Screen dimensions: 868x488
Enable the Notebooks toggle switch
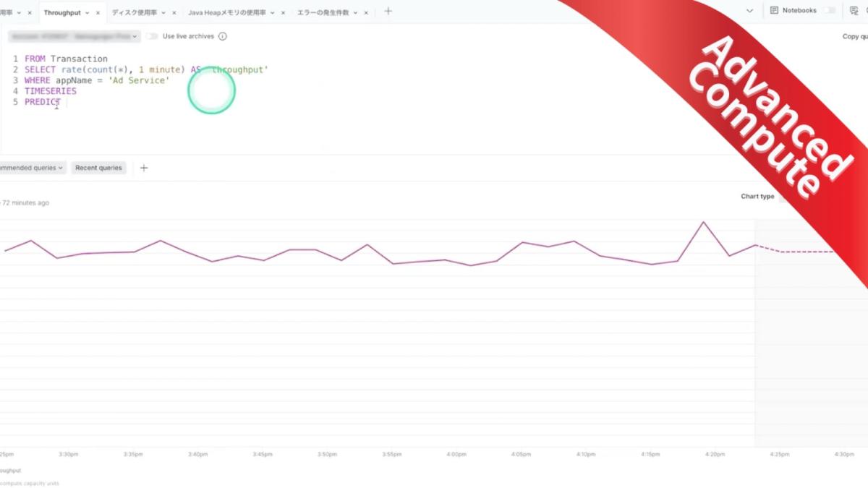[829, 11]
